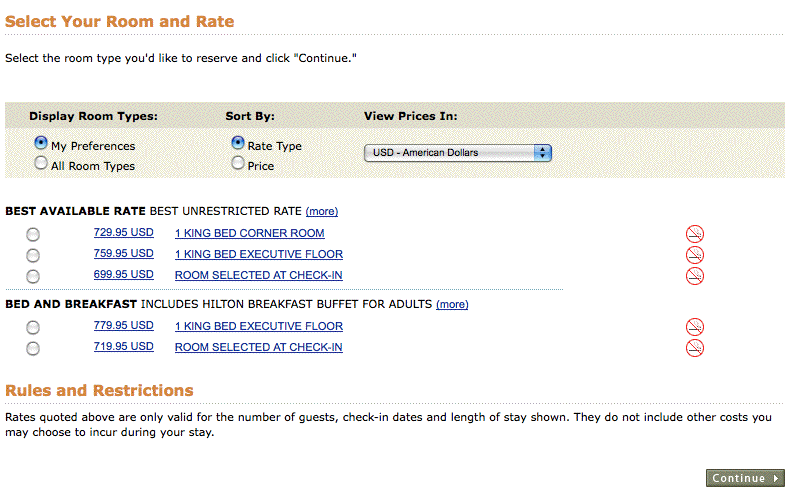Click the no-smoking icon for 759.95 executive floor
The image size is (788, 496).
click(694, 255)
